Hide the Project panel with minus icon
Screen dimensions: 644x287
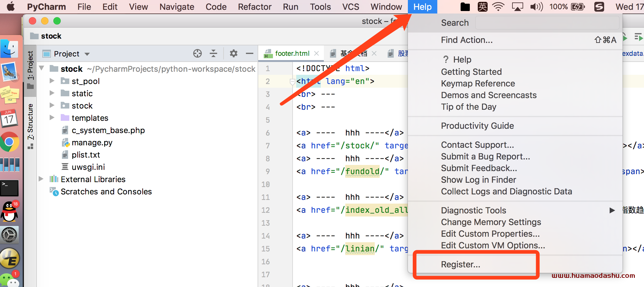click(250, 53)
